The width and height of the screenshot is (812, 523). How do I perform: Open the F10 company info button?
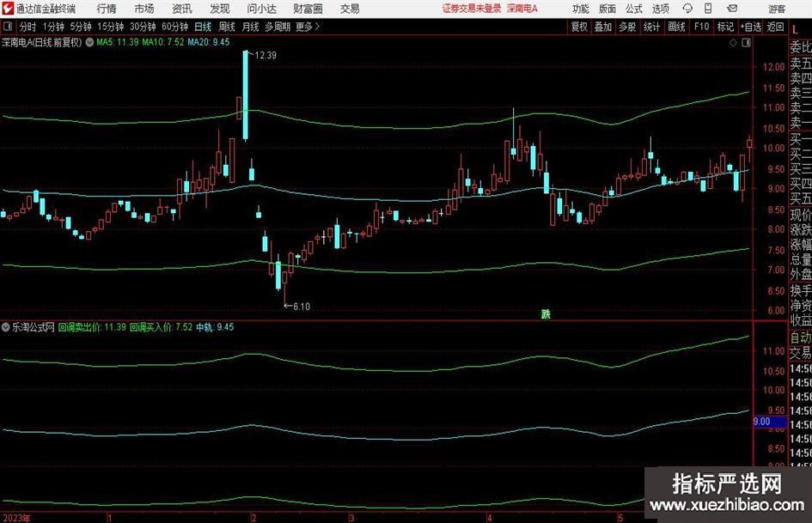[701, 27]
